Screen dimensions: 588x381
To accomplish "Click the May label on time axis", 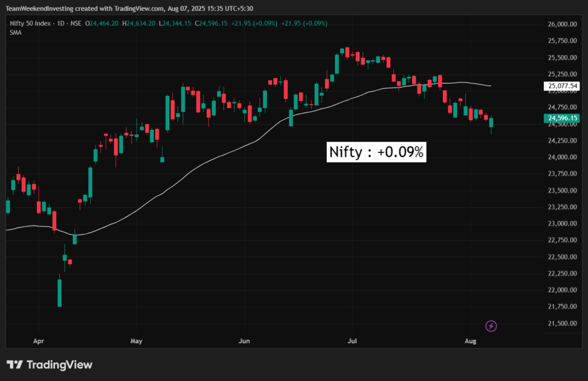I will 136,341.
